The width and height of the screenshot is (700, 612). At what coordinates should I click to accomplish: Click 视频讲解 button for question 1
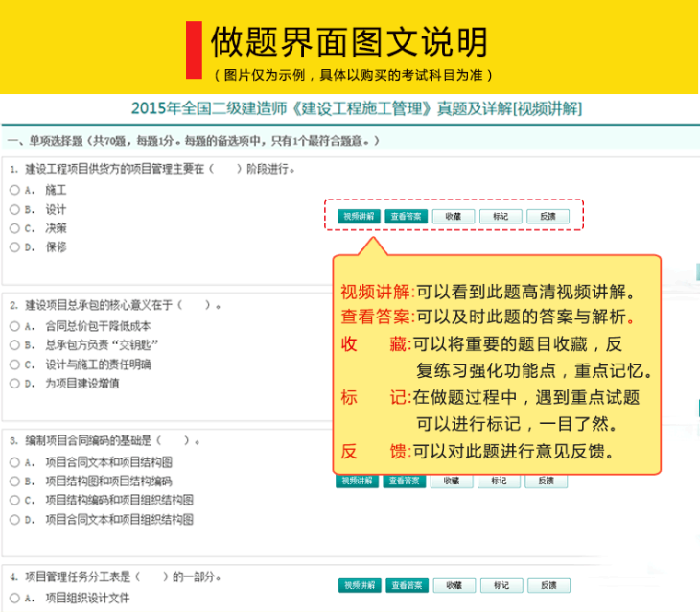click(x=359, y=217)
